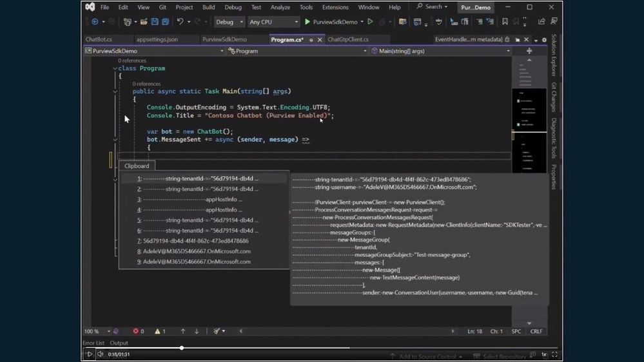The width and height of the screenshot is (644, 362).
Task: Click the red error count indicator
Action: 139,331
